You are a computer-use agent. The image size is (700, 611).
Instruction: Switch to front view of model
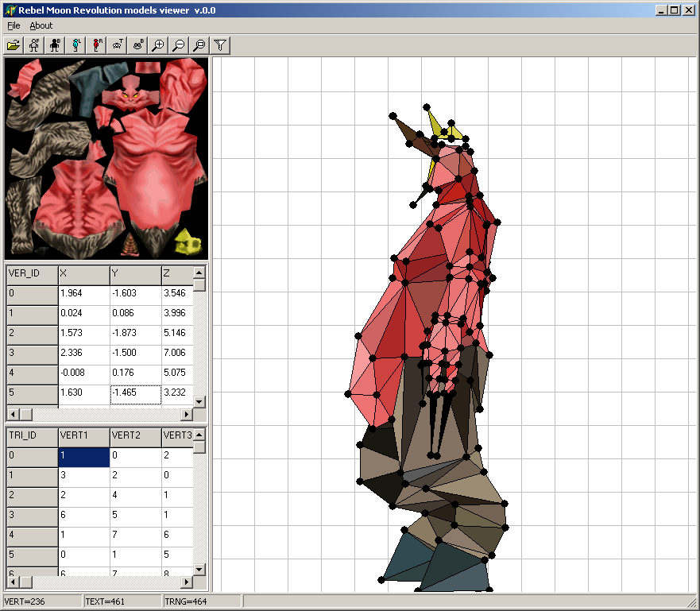(34, 45)
